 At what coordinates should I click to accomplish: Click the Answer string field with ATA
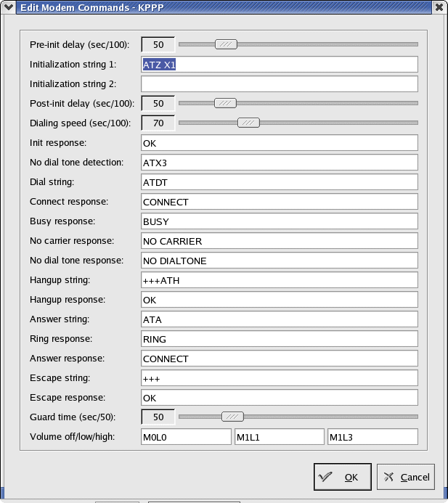280,319
